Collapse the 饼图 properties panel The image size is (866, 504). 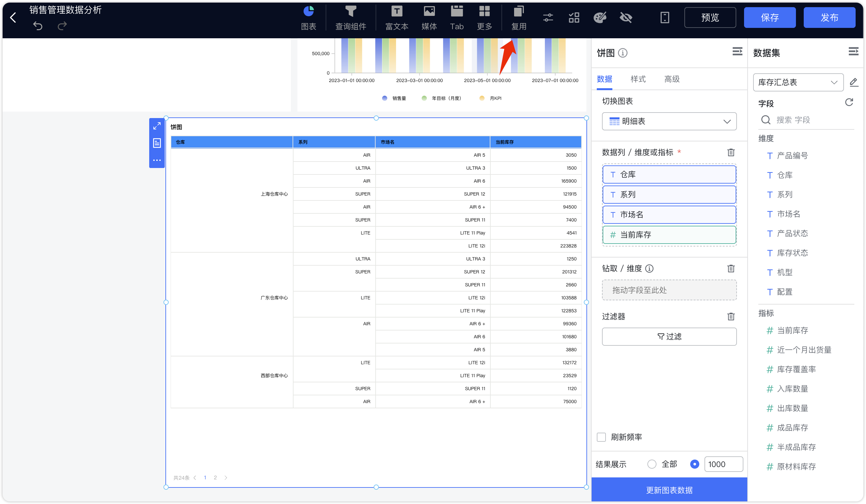[737, 52]
